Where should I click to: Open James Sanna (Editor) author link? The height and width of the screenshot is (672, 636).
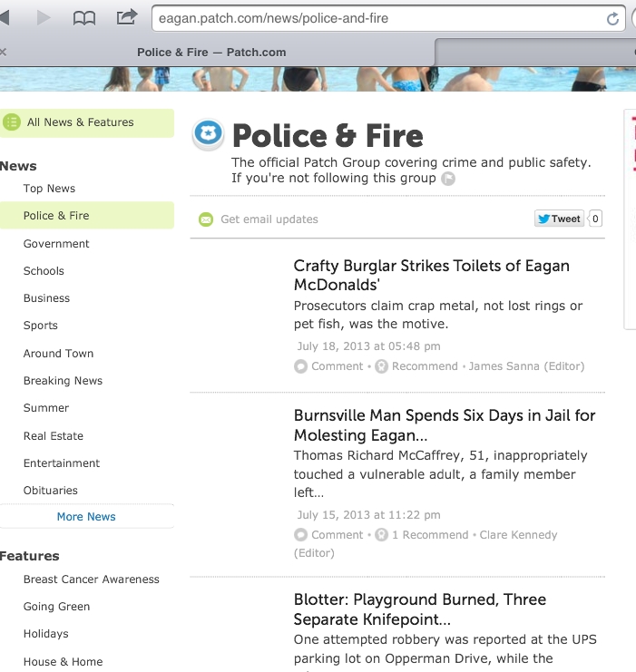click(x=526, y=366)
